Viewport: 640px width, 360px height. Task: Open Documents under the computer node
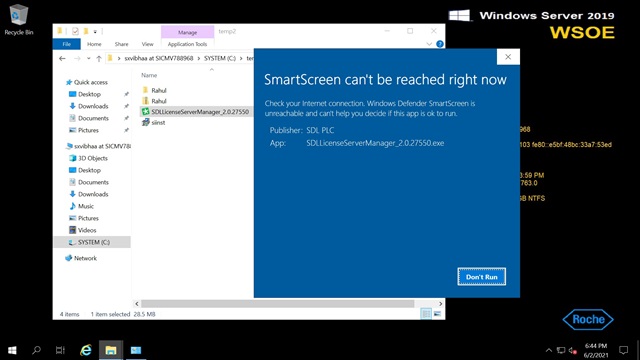click(93, 182)
